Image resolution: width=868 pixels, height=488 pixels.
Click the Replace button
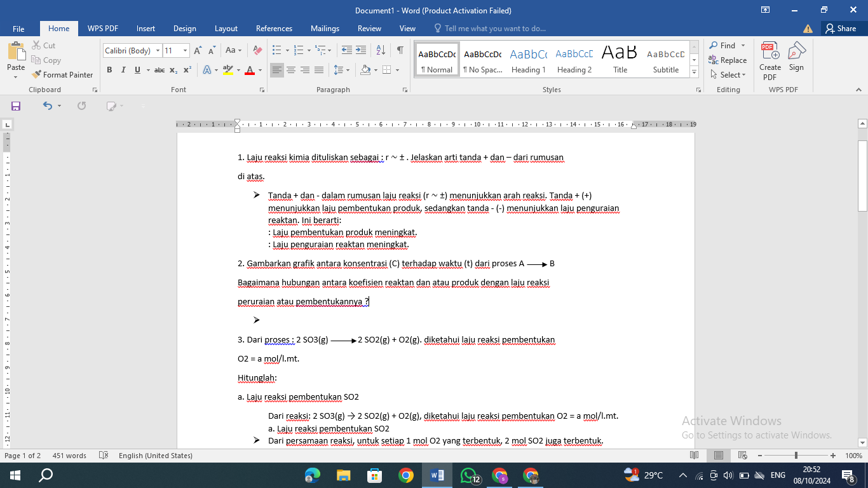[x=728, y=60]
